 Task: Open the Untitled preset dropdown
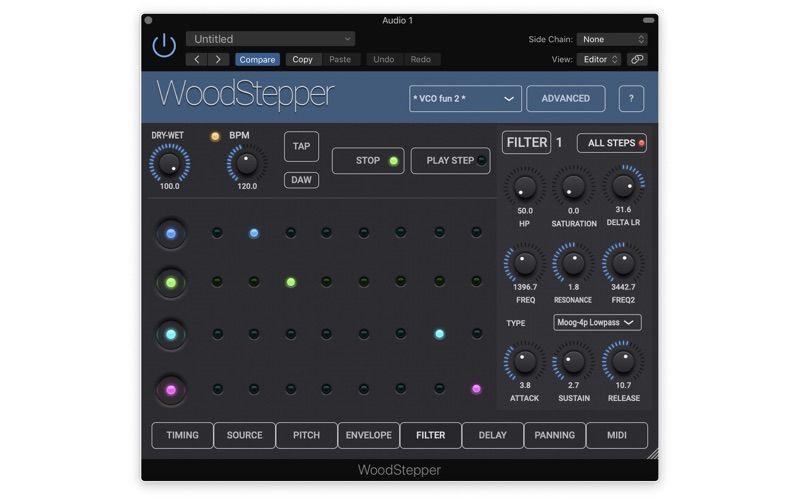tap(270, 39)
